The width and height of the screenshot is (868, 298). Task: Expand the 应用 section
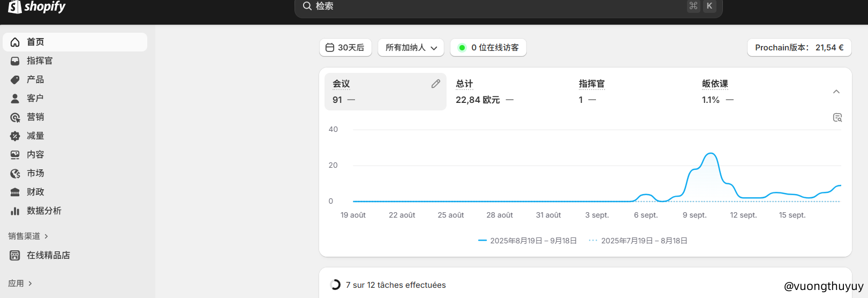[x=20, y=284]
